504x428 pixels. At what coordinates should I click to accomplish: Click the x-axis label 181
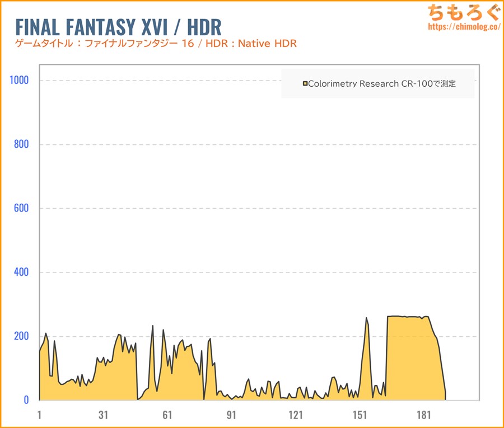(423, 415)
